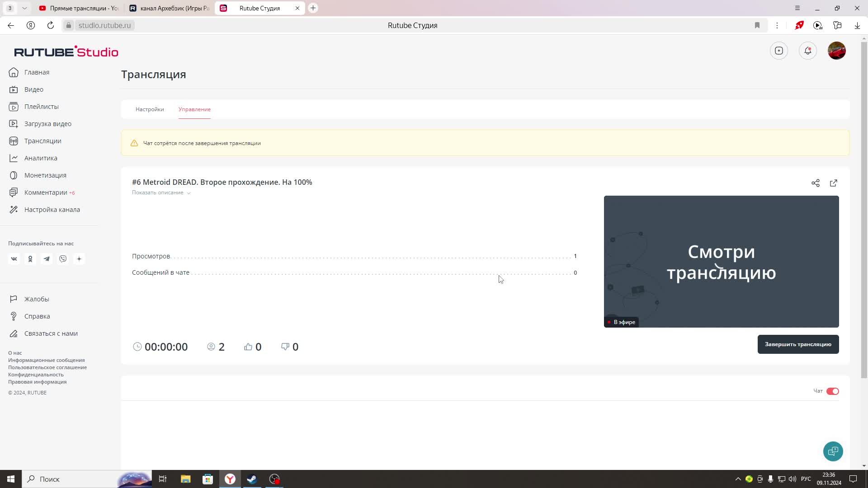Image resolution: width=868 pixels, height=488 pixels.
Task: Open Аналитика in the sidebar
Action: [x=41, y=158]
